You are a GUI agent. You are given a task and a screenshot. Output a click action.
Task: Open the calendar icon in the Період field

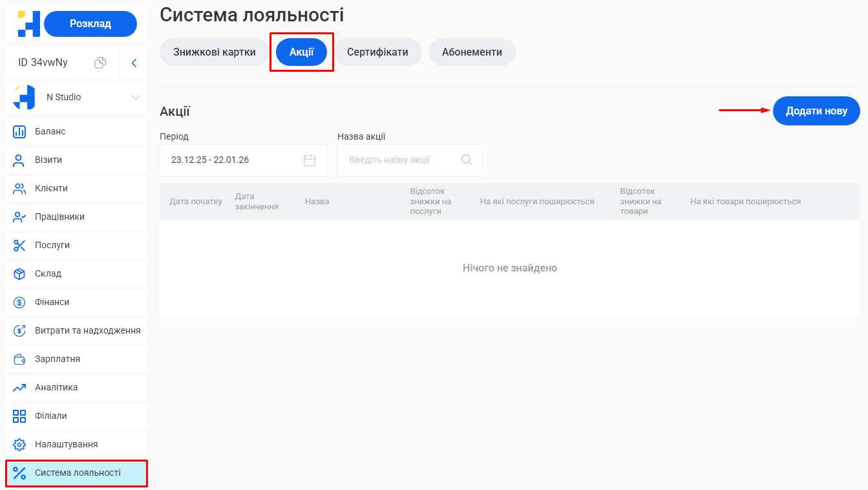(310, 160)
